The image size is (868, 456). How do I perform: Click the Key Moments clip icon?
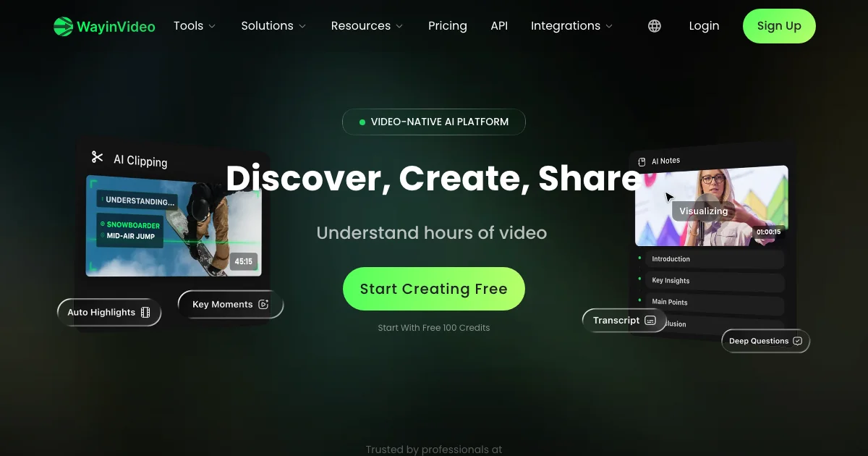[263, 305]
